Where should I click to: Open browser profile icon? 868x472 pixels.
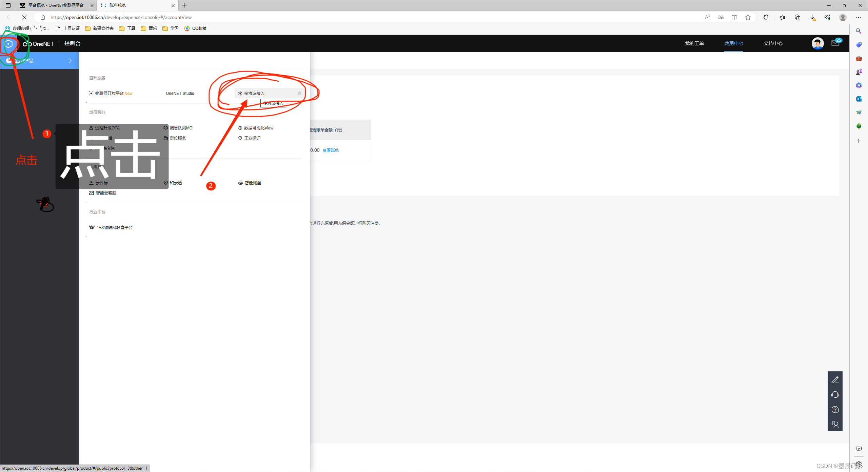843,17
